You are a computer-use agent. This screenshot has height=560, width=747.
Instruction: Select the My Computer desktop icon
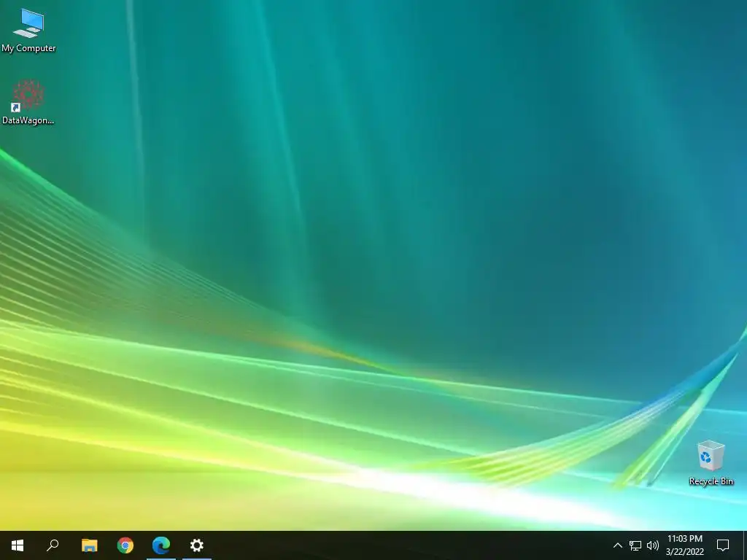pyautogui.click(x=28, y=31)
